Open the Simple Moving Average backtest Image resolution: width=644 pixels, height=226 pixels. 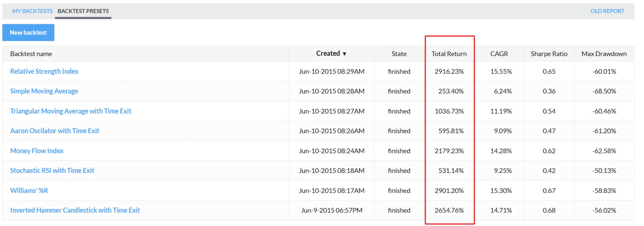(x=44, y=91)
